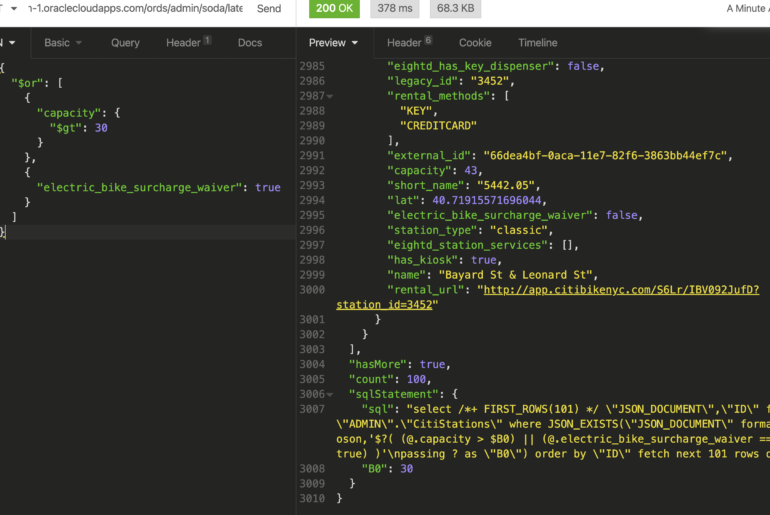Open the 'A Minute Ago' response history dropdown
This screenshot has height=515, width=770.
point(746,9)
